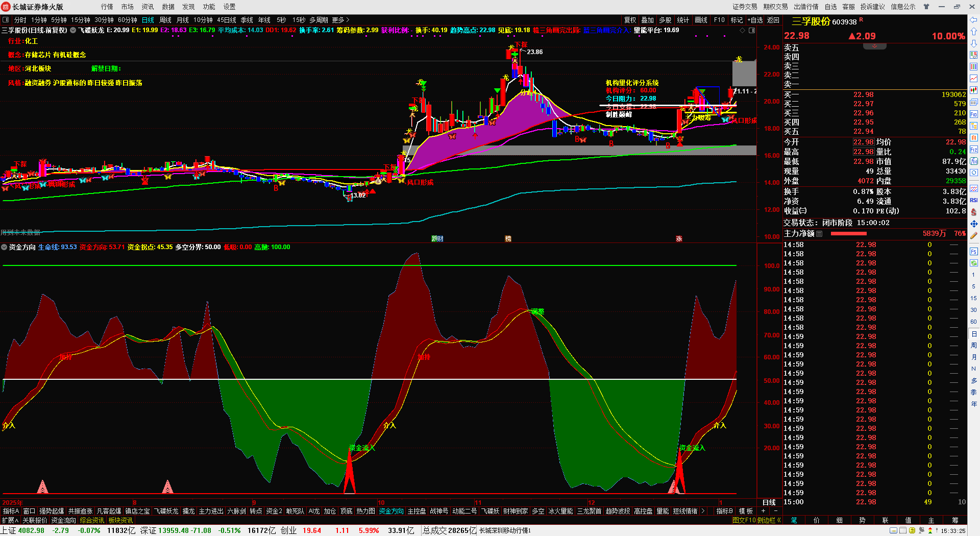Click the 三孚股份 stock name header
The image size is (980, 536).
point(811,21)
